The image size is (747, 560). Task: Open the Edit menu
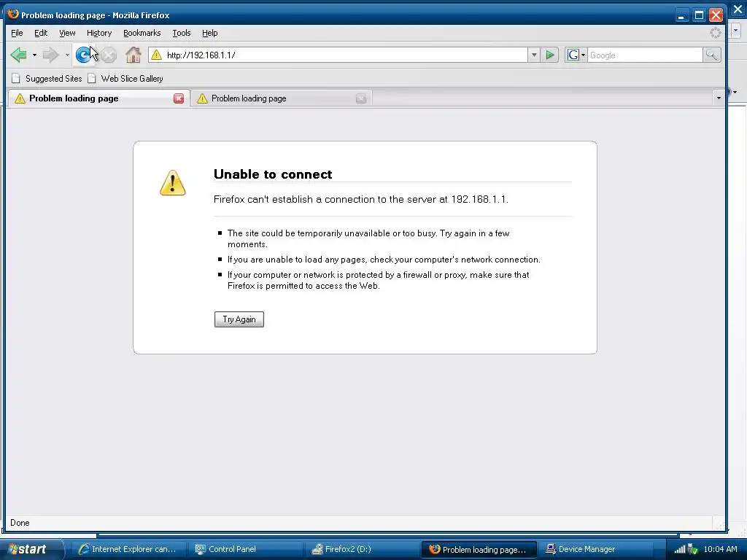coord(41,33)
